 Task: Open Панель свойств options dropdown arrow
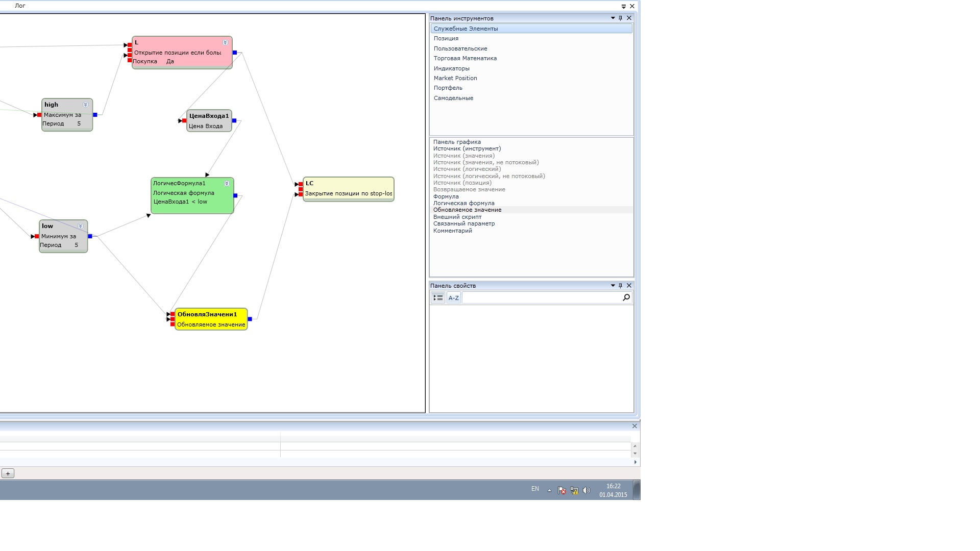(x=613, y=286)
